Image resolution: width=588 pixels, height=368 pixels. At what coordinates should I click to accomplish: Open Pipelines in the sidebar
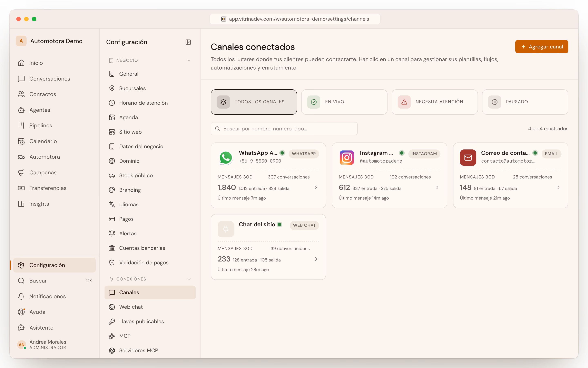coord(55,126)
